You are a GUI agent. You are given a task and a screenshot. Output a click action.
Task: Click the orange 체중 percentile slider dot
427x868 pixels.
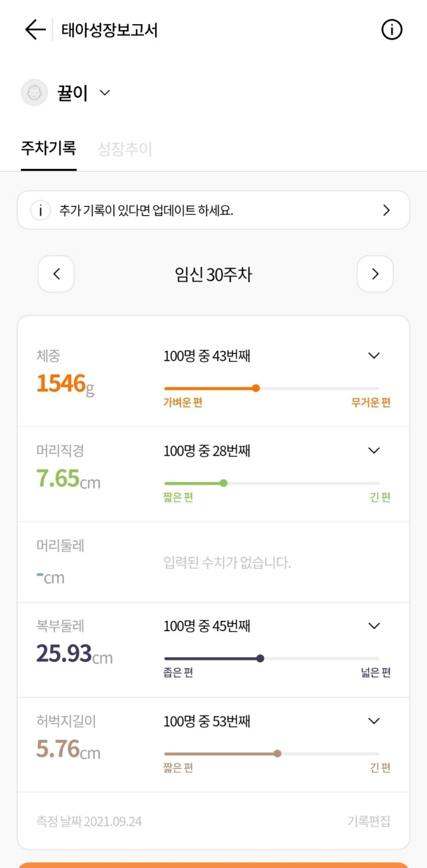(x=256, y=388)
